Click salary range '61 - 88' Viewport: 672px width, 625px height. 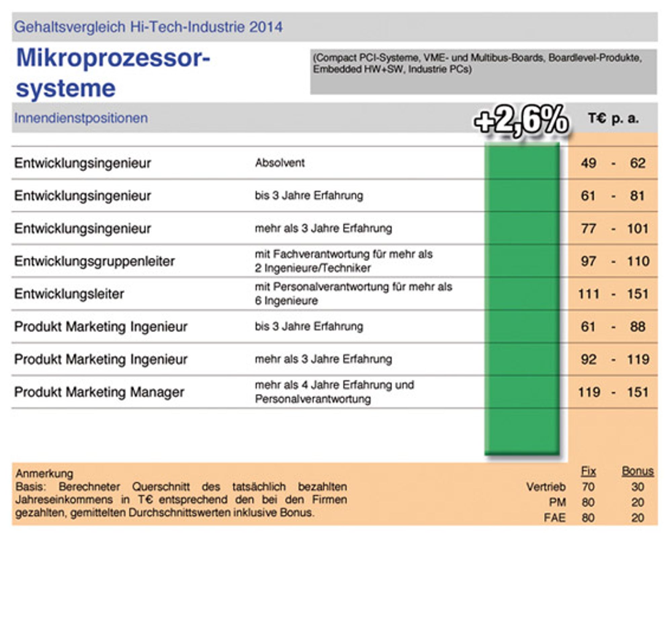[613, 327]
